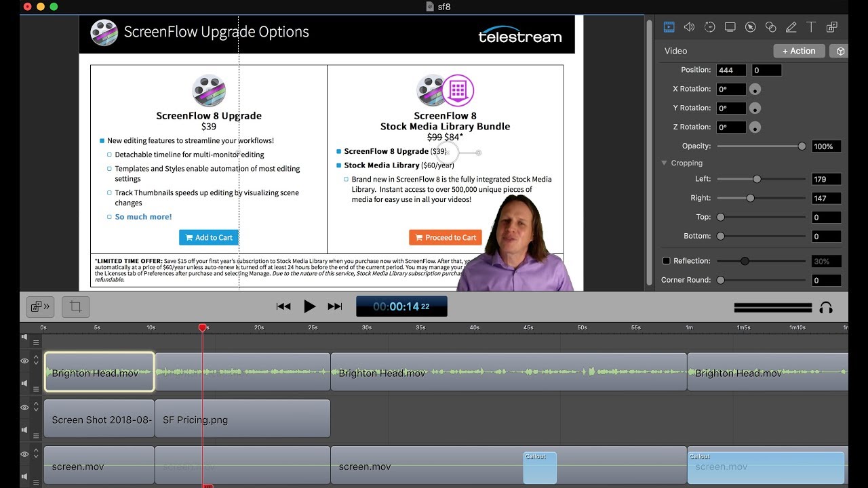Viewport: 868px width, 488px height.
Task: Open the Media Library inspector tab
Action: (x=832, y=27)
